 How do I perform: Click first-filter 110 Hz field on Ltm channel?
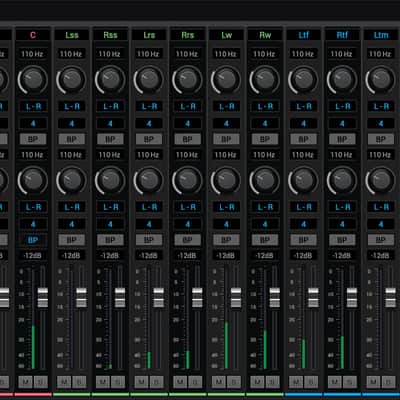click(381, 54)
